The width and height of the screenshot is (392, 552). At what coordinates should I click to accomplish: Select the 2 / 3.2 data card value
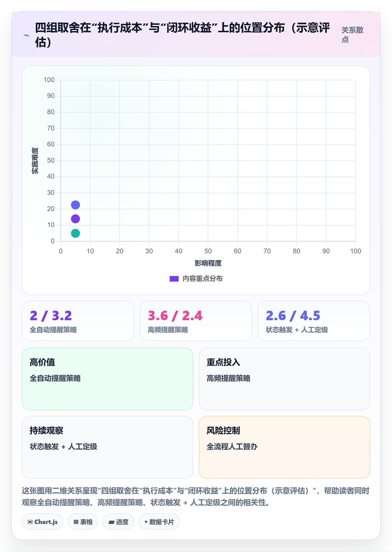point(51,316)
